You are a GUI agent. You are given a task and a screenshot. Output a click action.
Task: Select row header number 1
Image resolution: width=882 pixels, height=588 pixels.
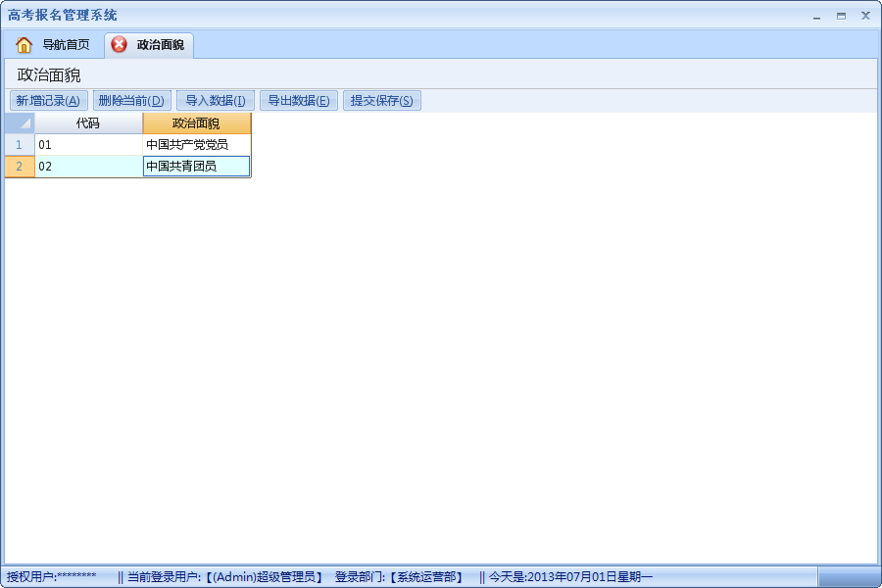coord(20,145)
